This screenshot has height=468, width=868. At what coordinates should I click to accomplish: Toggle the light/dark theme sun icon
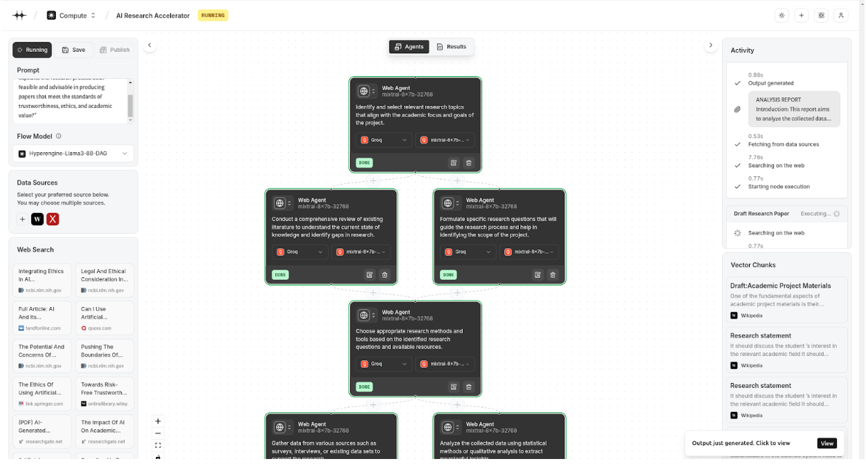[782, 15]
